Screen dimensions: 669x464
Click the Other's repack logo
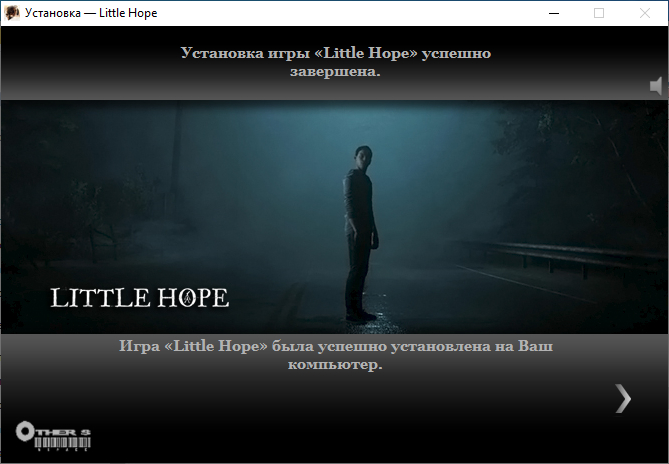[x=53, y=436]
